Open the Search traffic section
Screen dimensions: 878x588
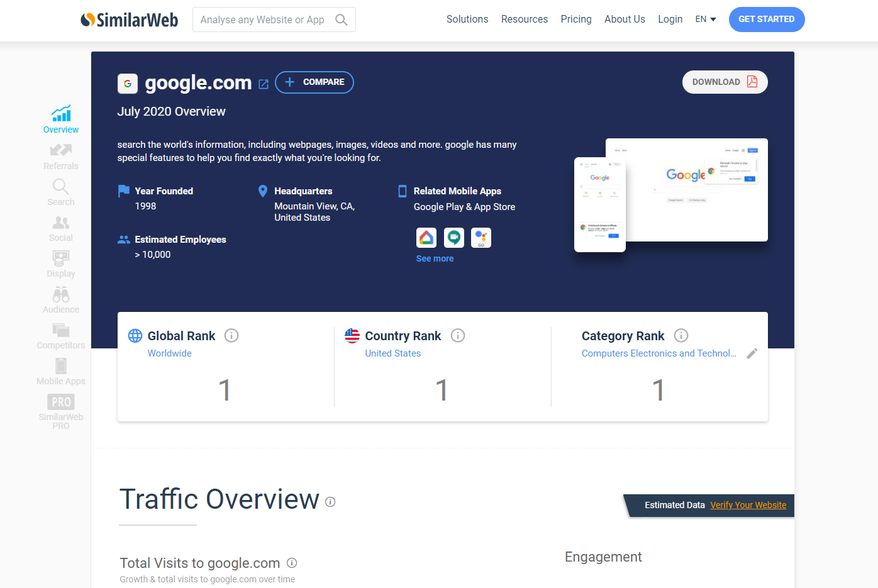(x=60, y=192)
